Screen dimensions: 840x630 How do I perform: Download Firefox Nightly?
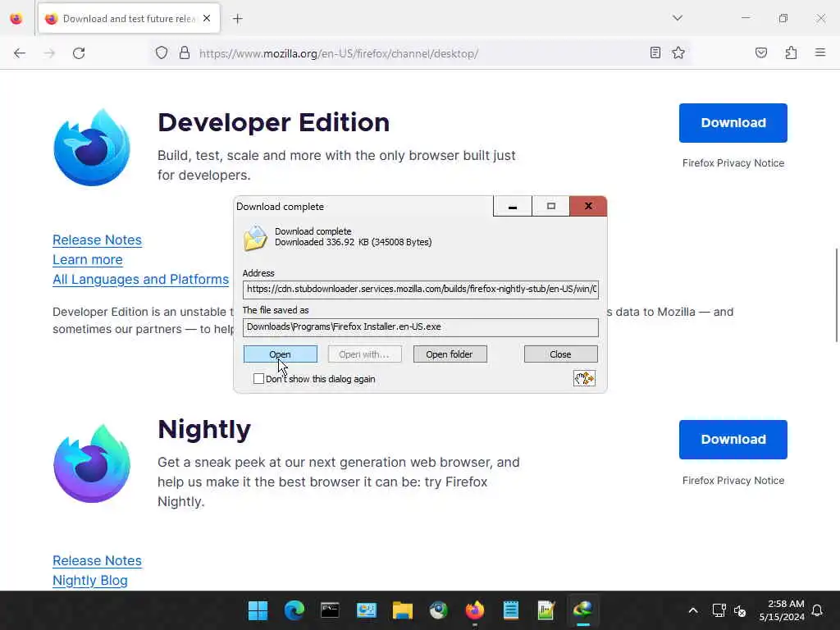click(x=733, y=440)
